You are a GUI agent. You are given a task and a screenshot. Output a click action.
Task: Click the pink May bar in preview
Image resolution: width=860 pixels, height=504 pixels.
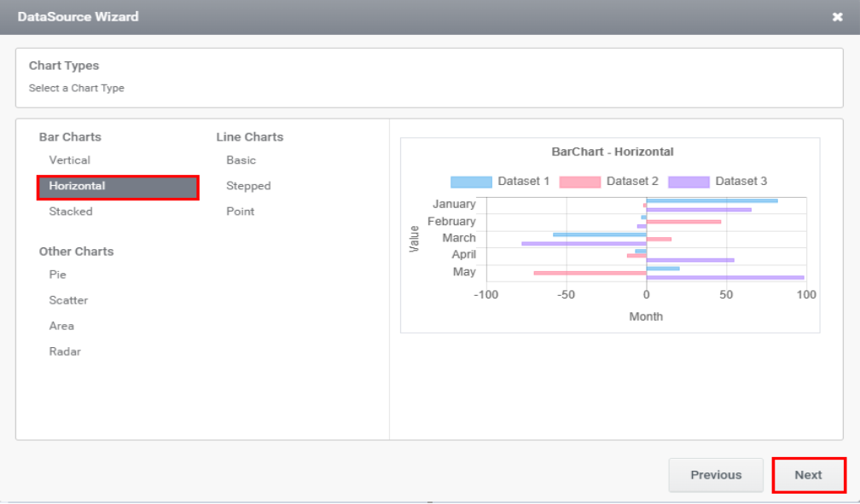pyautogui.click(x=590, y=273)
